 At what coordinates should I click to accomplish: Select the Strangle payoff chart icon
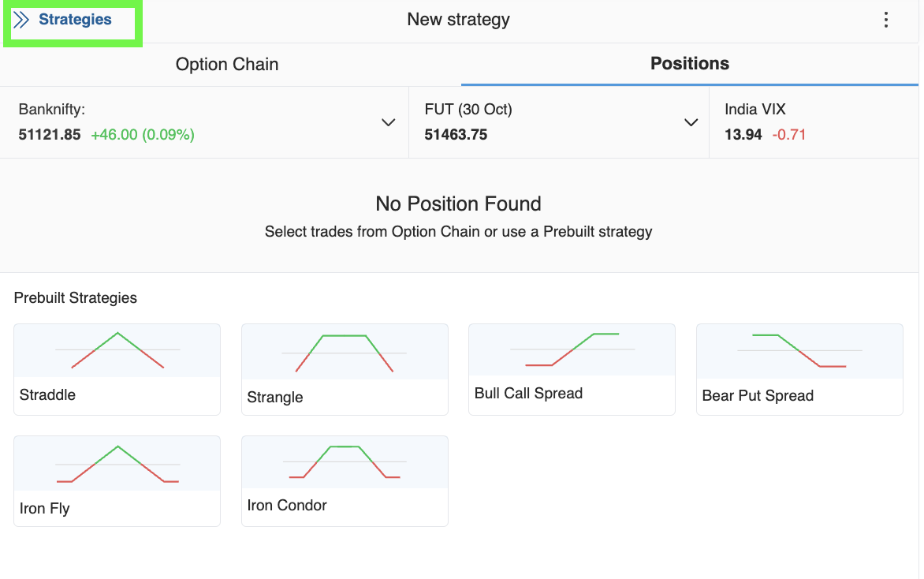[345, 353]
